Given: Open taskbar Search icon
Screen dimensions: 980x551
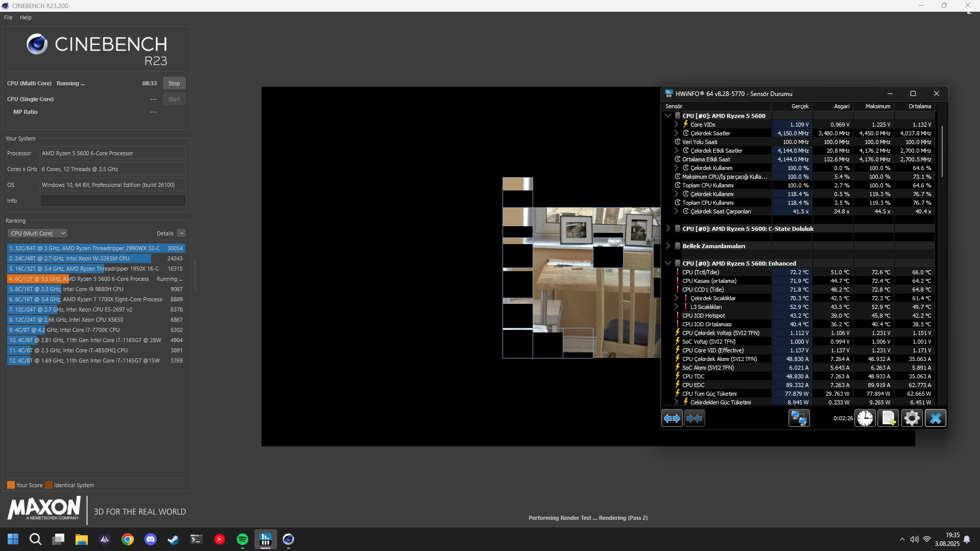Looking at the screenshot, I should 35,539.
